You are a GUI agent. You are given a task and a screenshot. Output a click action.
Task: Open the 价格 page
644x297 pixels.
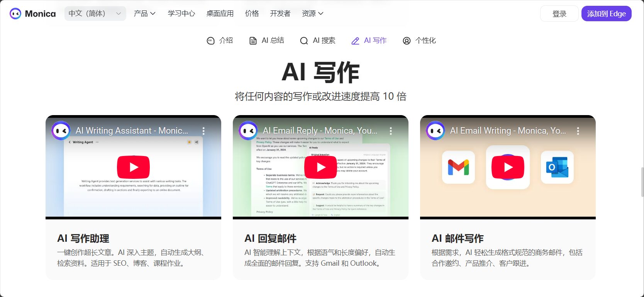point(252,14)
